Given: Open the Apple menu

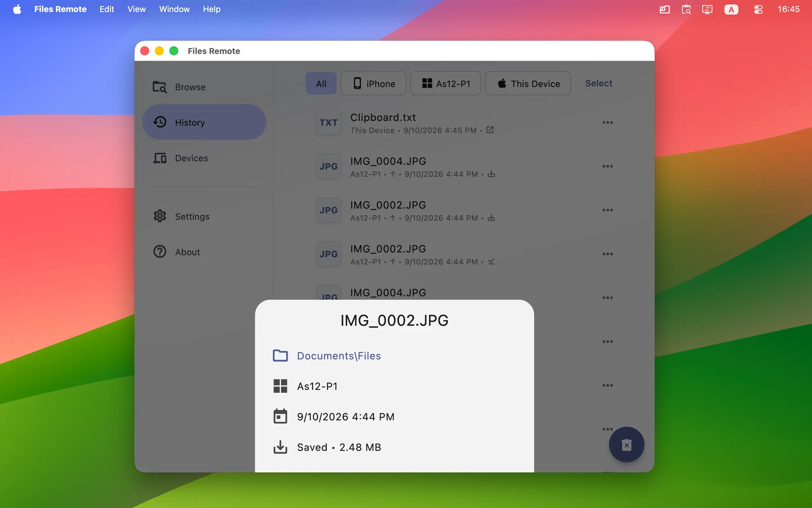Looking at the screenshot, I should pos(17,9).
